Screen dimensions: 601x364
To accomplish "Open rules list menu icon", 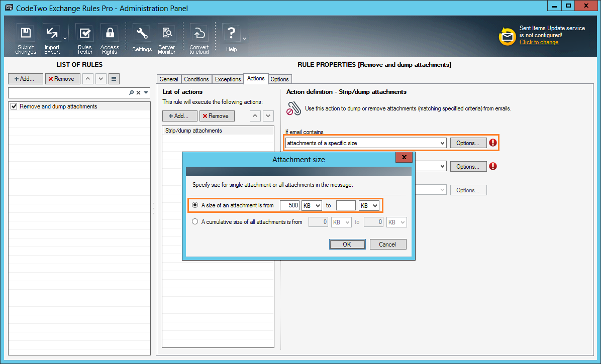I will pos(114,79).
